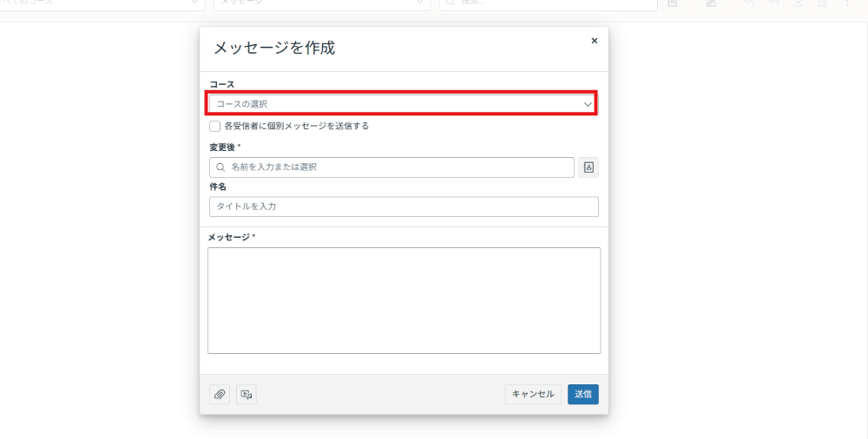Open the コースの選択 course dropdown
The width and height of the screenshot is (868, 439).
click(402, 104)
